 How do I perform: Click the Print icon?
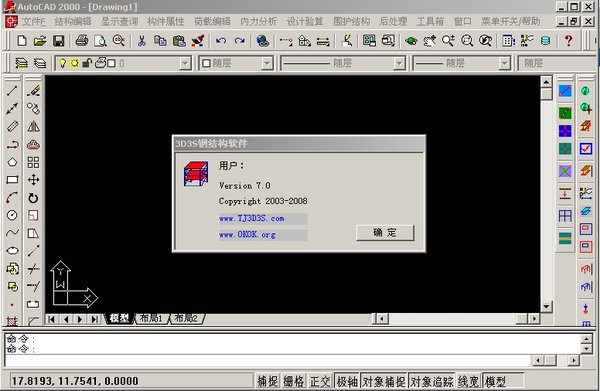tap(82, 41)
